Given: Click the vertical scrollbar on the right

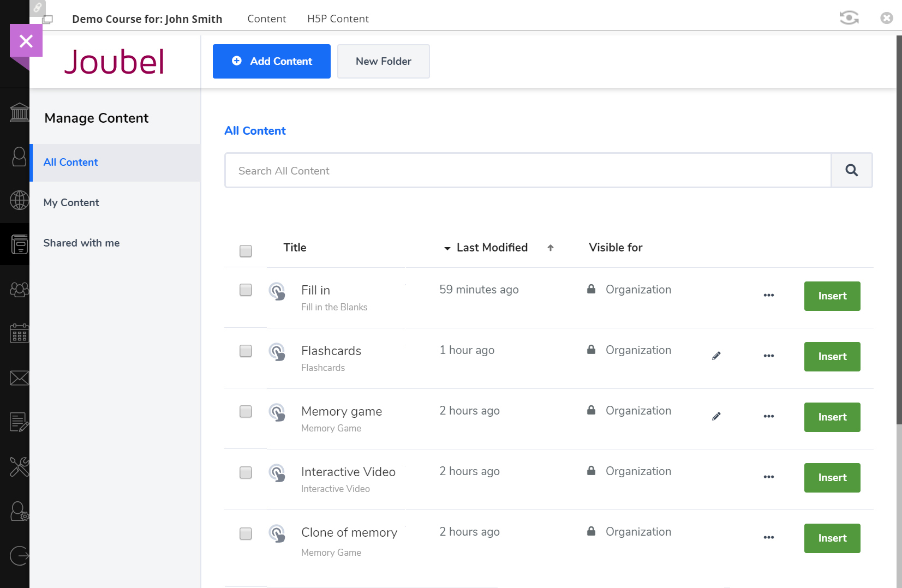Looking at the screenshot, I should pyautogui.click(x=898, y=229).
